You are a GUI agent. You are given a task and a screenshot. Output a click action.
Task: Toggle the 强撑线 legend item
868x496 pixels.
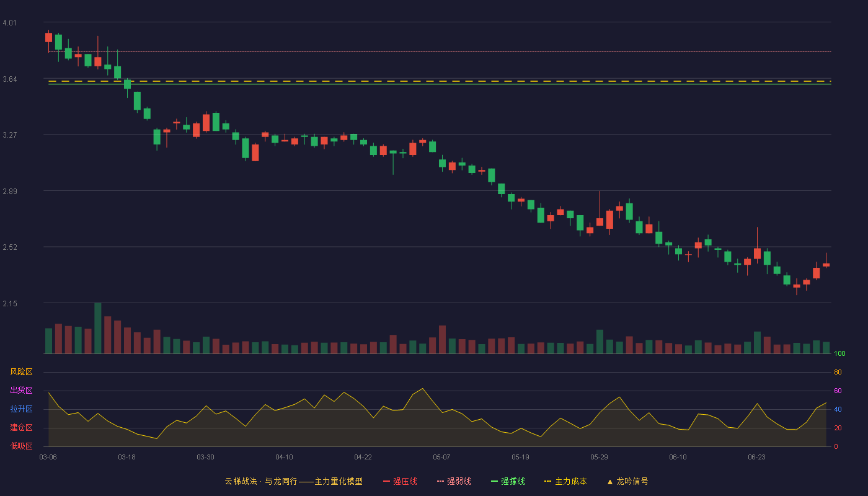(x=508, y=481)
